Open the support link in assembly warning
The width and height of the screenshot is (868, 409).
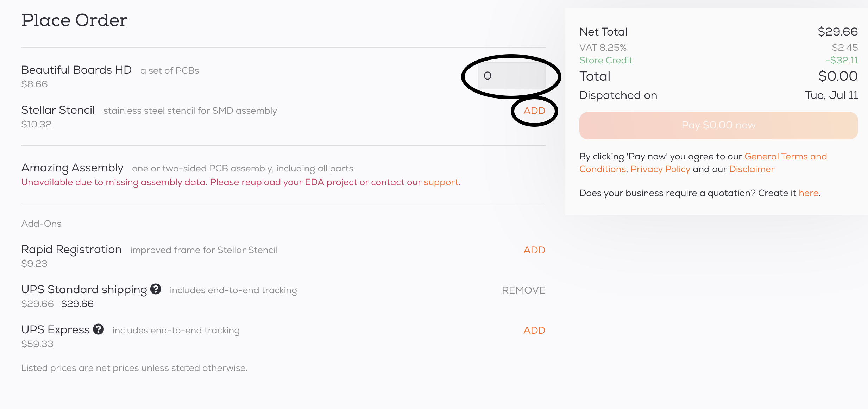click(x=441, y=182)
